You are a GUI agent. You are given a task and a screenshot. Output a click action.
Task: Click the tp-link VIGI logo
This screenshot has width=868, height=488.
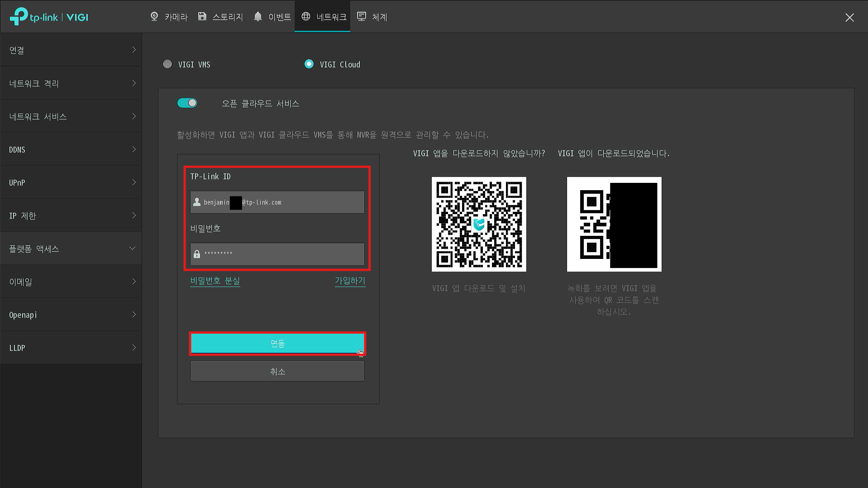(x=49, y=17)
